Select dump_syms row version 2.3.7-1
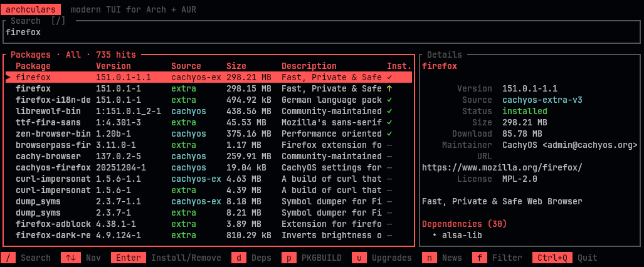Screen dimensions: 644x267 (209, 212)
